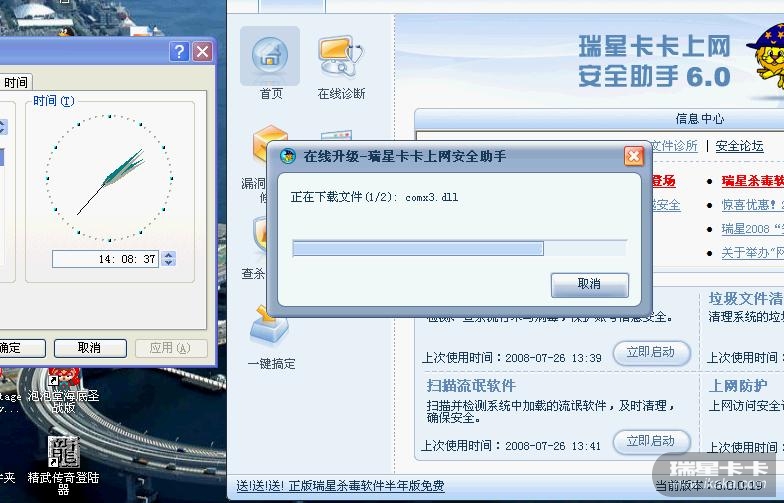Open the 首页 home icon
The image size is (784, 503).
tap(270, 63)
